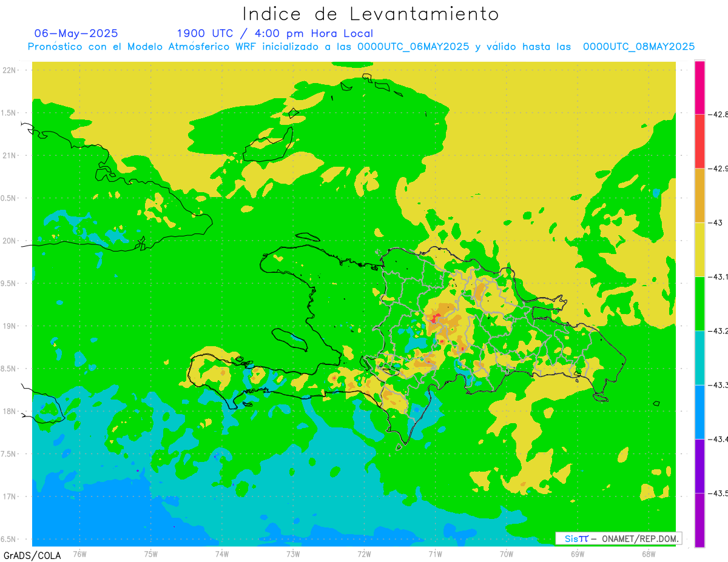The image size is (728, 562).
Task: Click the '69W' longitude label
Action: (x=578, y=554)
